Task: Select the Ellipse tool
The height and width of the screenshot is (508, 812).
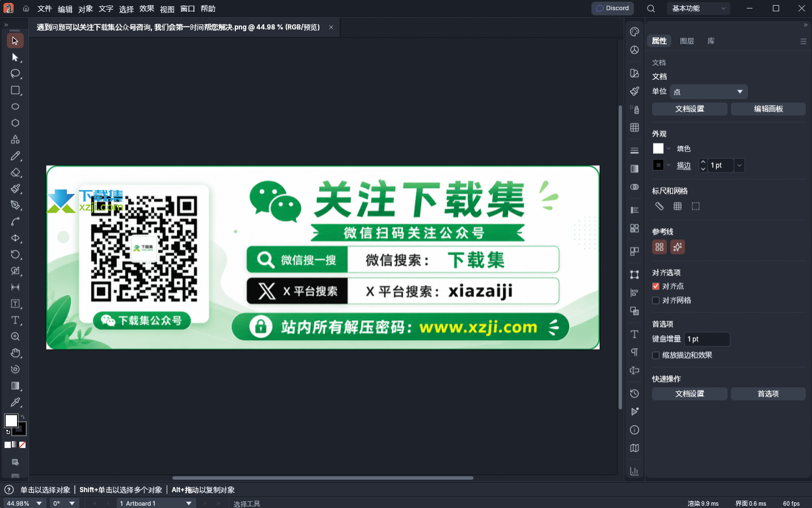Action: (15, 107)
